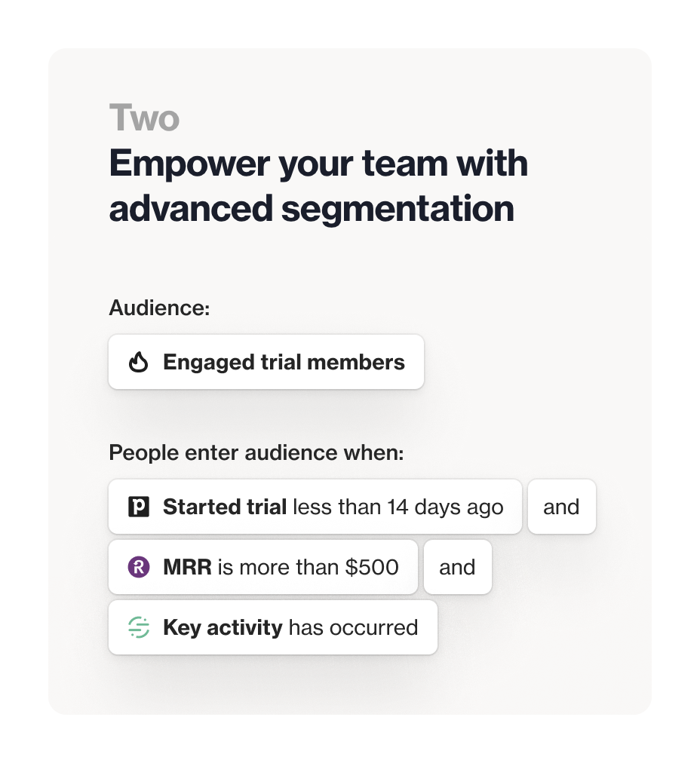Click 'and' connector after Started trial rule
Viewport: 700px width, 763px height.
point(561,507)
